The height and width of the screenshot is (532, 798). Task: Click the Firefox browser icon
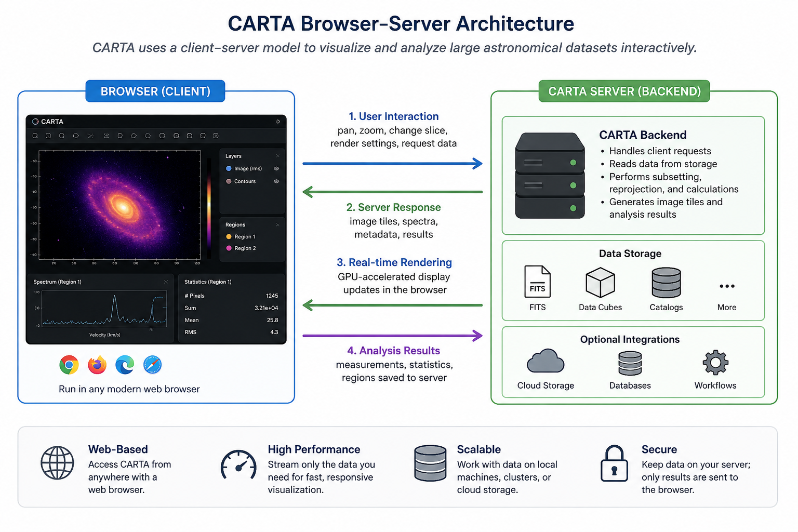click(x=97, y=365)
